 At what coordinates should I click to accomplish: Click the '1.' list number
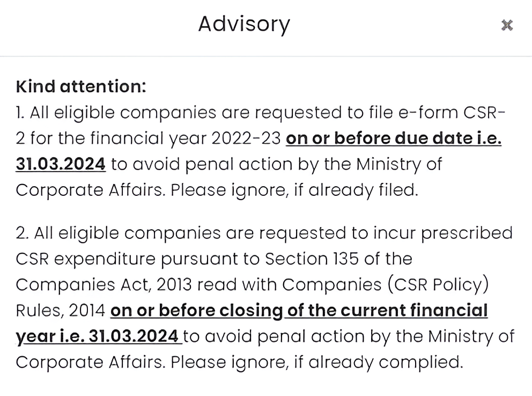(x=20, y=113)
